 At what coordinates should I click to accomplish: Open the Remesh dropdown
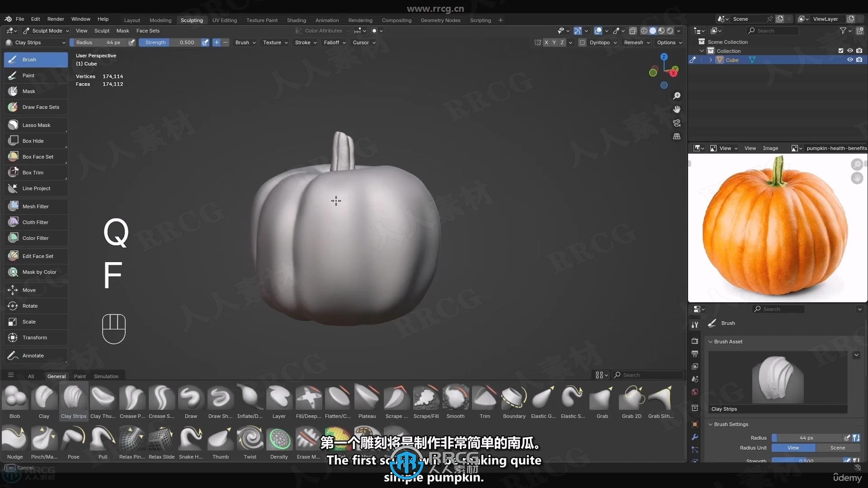[637, 42]
